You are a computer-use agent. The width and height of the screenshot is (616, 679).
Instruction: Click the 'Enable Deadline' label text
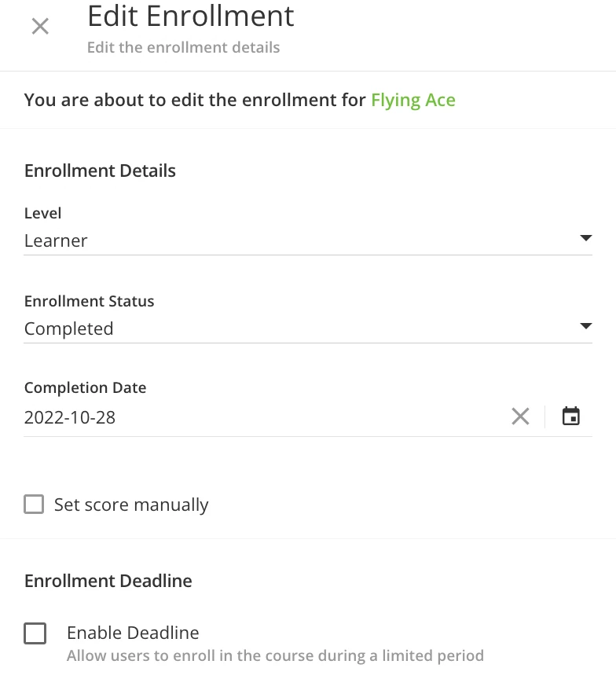coord(133,633)
